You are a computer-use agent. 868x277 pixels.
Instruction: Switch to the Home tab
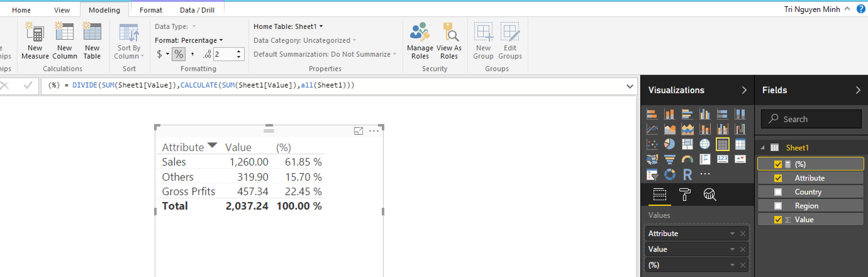pos(21,10)
